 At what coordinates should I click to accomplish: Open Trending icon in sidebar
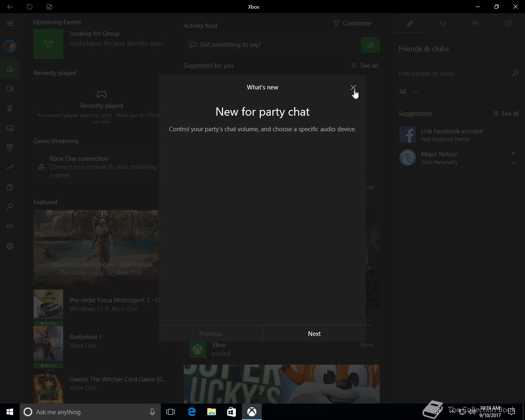tap(10, 167)
